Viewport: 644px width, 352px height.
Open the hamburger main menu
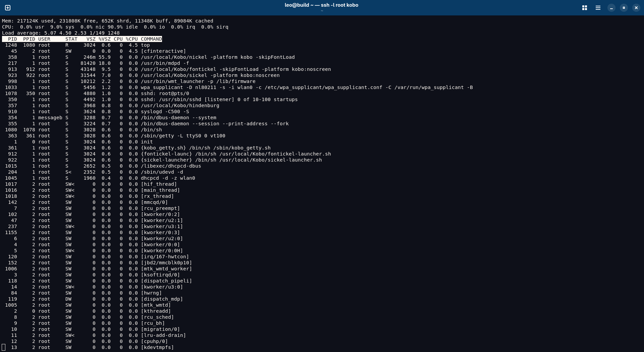pyautogui.click(x=598, y=8)
